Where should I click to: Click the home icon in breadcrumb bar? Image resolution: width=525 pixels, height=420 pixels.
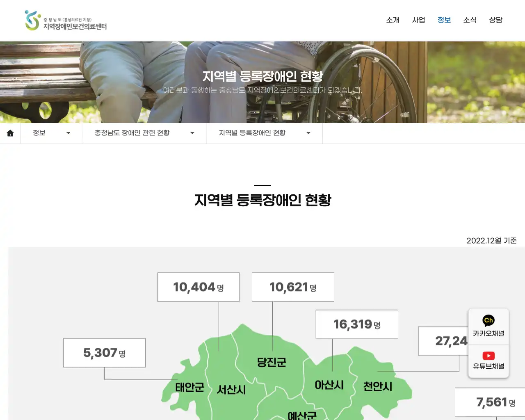click(x=10, y=133)
